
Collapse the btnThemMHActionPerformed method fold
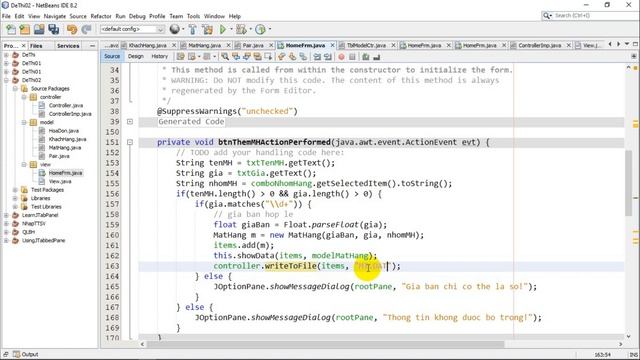pyautogui.click(x=130, y=142)
